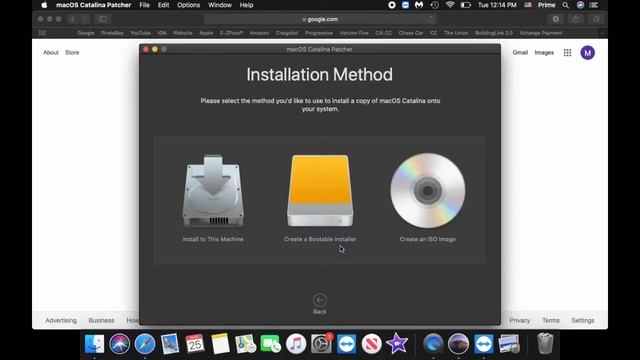640x360 pixels.
Task: Open the Apple menu
Action: [44, 5]
